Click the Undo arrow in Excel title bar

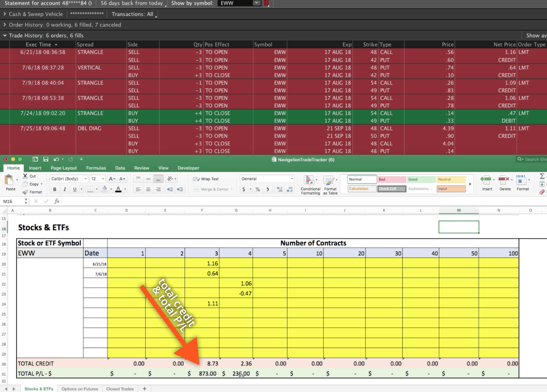pos(56,159)
